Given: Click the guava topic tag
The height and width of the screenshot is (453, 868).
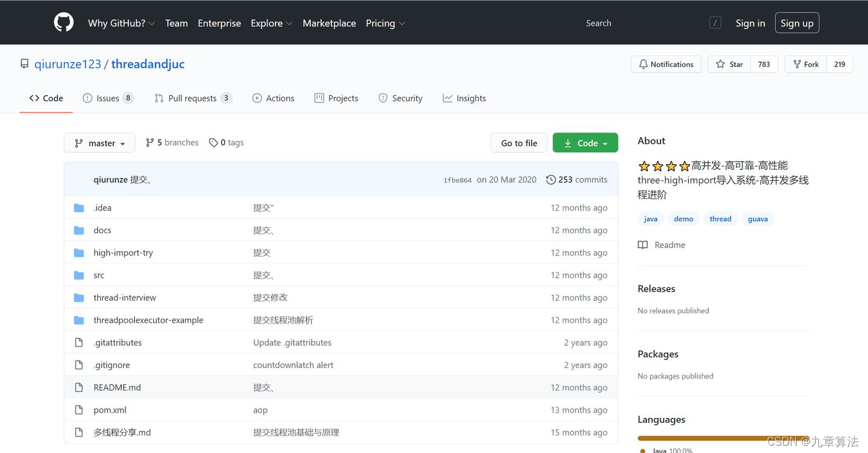Looking at the screenshot, I should pos(758,219).
